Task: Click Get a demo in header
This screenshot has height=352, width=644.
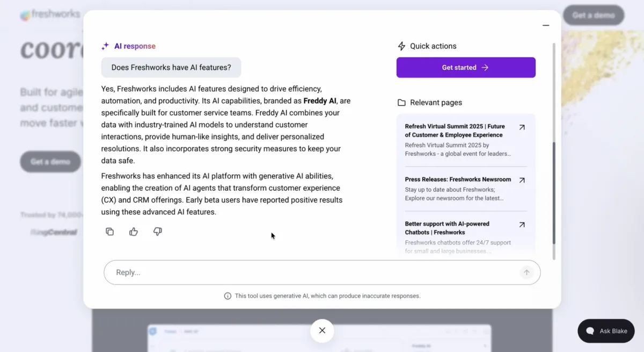Action: click(594, 15)
